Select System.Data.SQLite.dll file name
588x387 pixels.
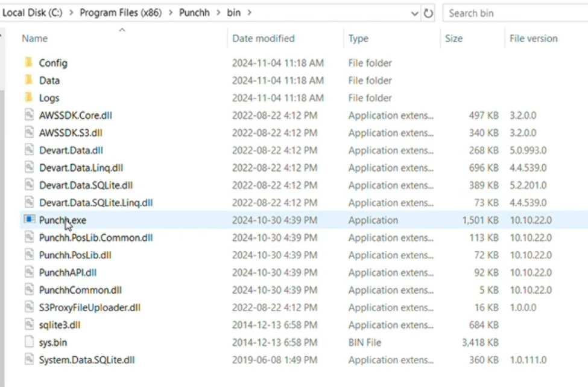[x=87, y=360]
